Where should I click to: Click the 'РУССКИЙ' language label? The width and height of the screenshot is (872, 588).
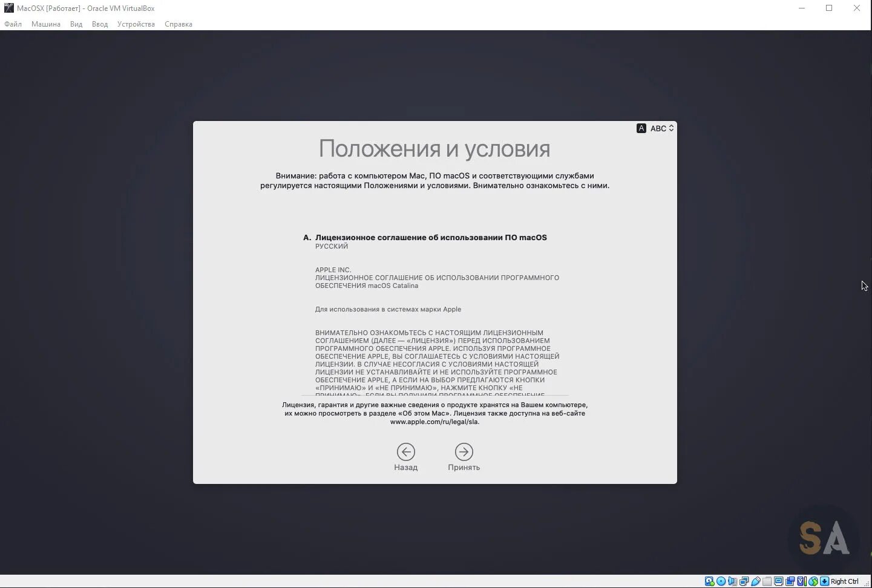332,246
